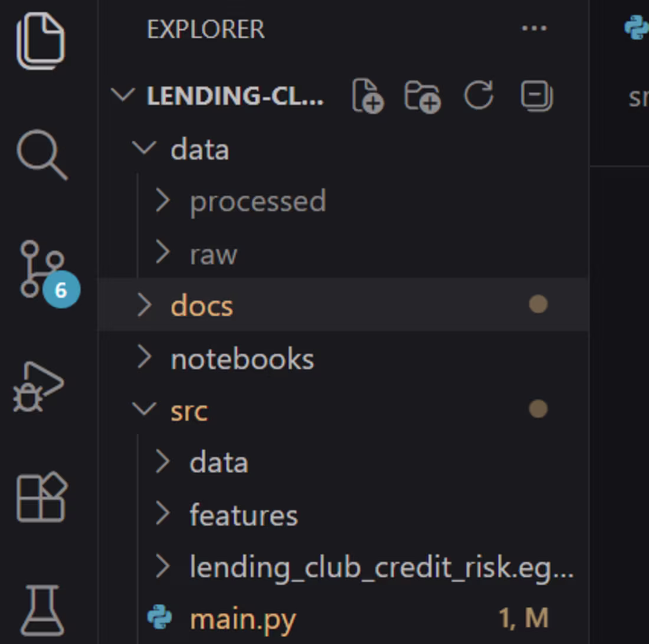
Task: Open the main.py file
Action: (x=242, y=619)
